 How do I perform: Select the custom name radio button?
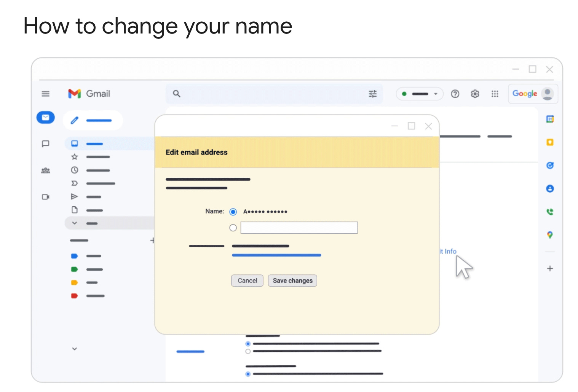(233, 228)
